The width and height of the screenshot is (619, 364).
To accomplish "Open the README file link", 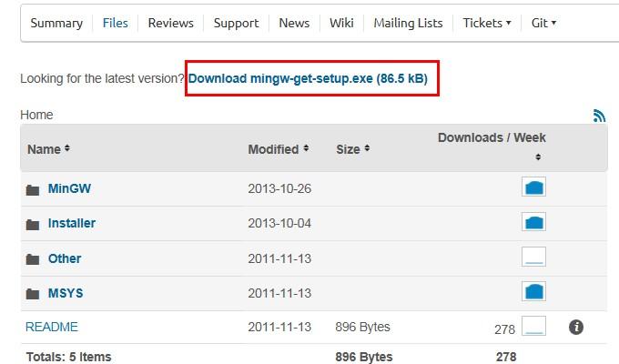I will [52, 327].
